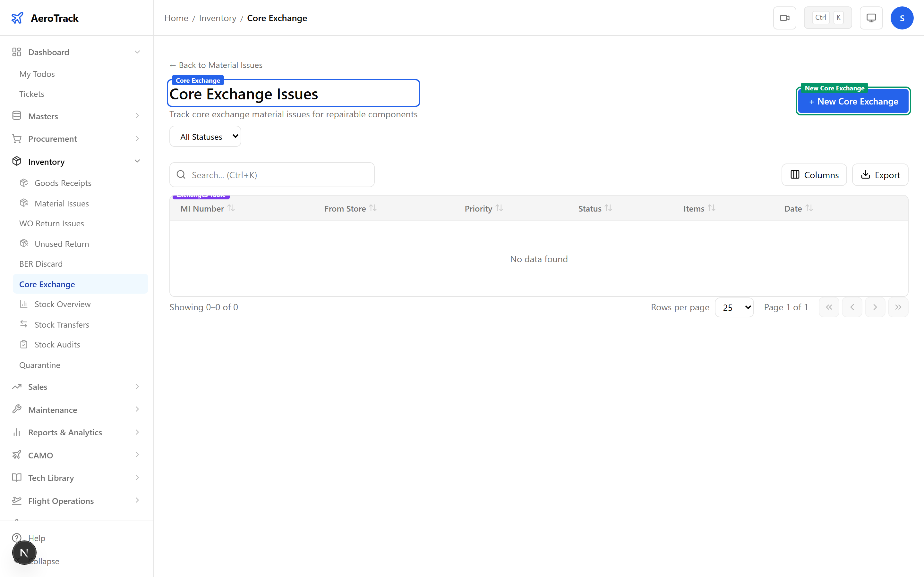Screen dimensions: 924x577
Task: Open the All Statuses dropdown
Action: pos(205,136)
